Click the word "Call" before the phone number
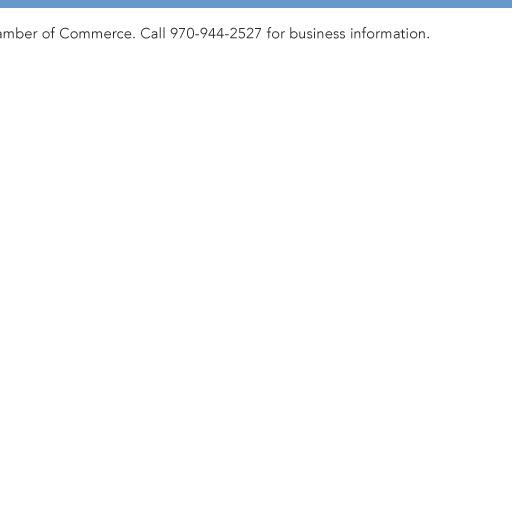 point(153,34)
